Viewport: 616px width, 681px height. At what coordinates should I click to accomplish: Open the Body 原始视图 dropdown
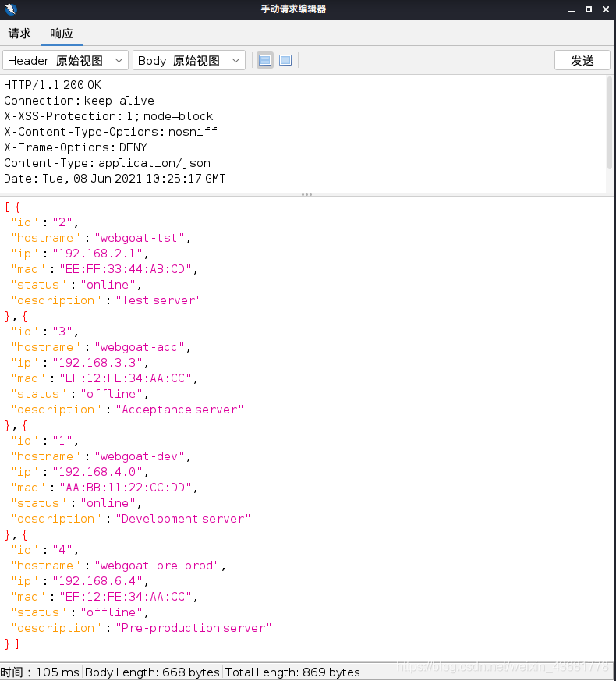189,60
